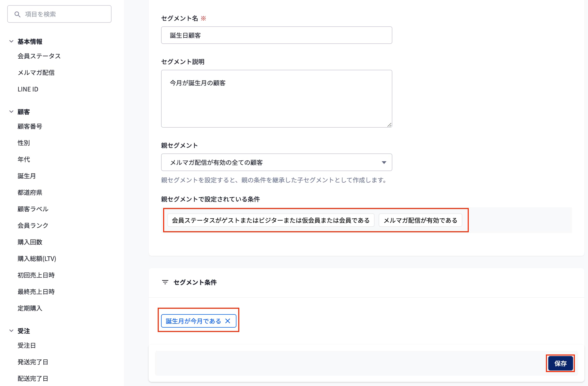
Task: Select 会員ステータス under 基本情報
Action: click(39, 56)
